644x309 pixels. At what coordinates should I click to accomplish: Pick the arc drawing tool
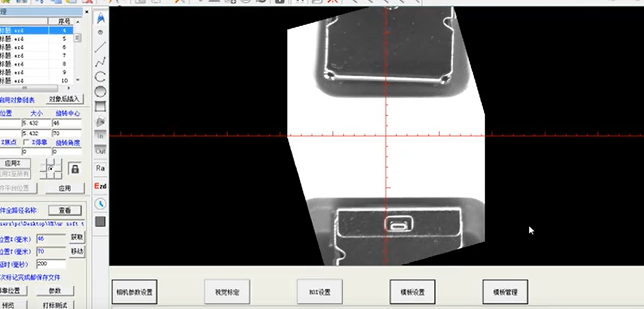pyautogui.click(x=101, y=77)
